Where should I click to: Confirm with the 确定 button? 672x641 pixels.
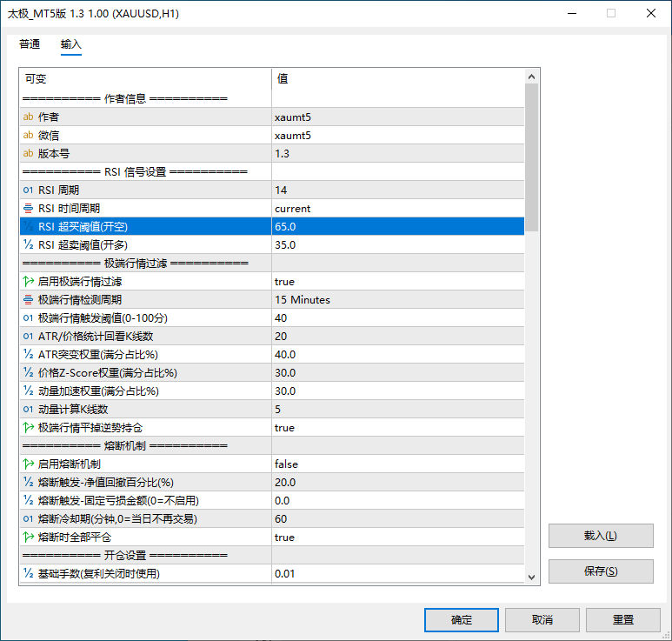[461, 619]
